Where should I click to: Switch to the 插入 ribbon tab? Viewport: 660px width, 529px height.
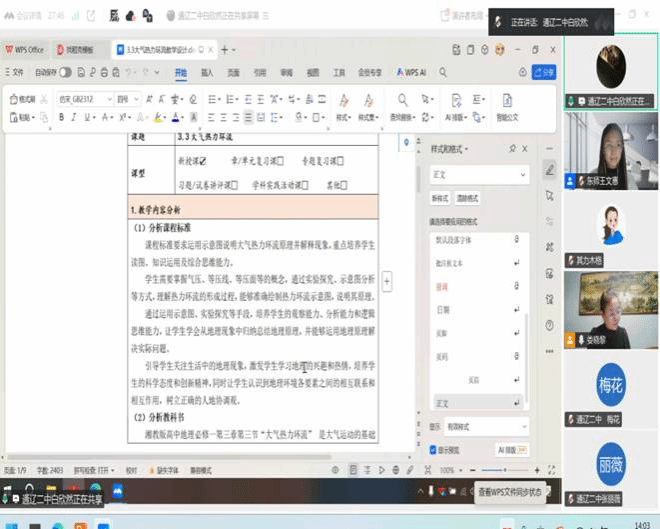207,72
